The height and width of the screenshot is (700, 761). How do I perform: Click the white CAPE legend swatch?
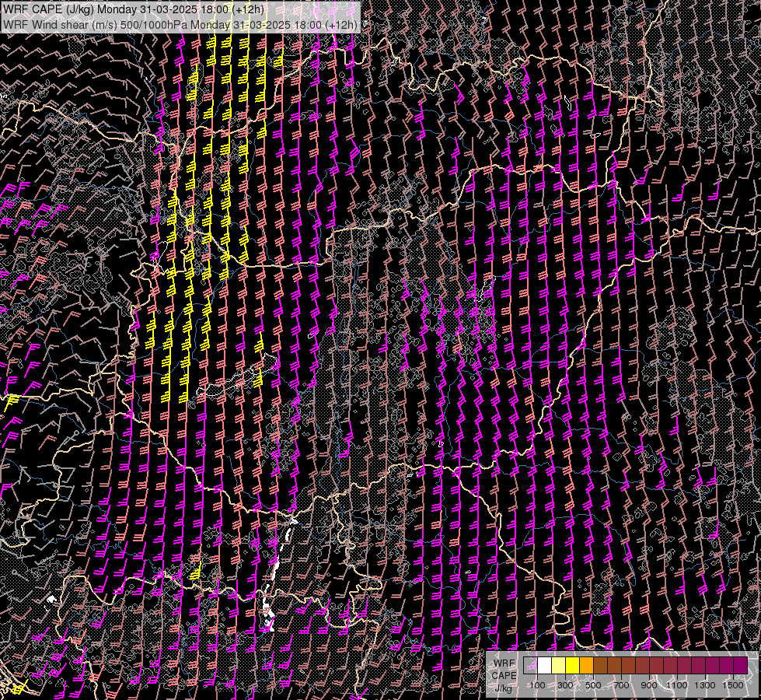click(x=544, y=665)
